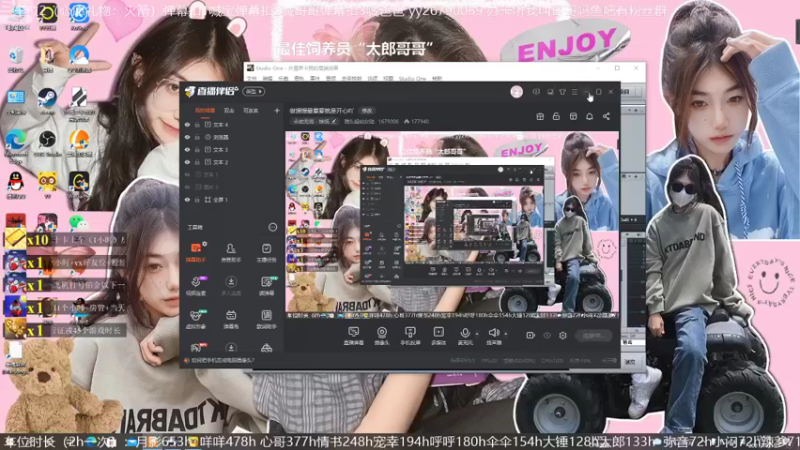The width and height of the screenshot is (800, 450).
Task: Open the toolbox more-options circle button
Action: coord(273,227)
